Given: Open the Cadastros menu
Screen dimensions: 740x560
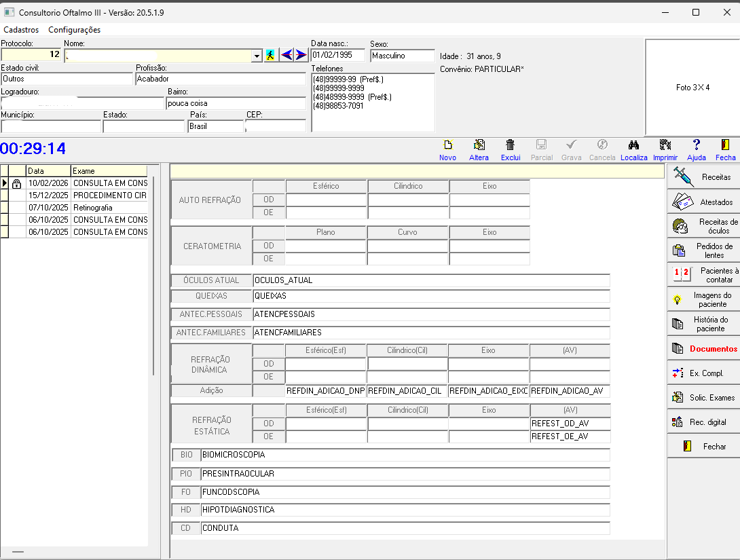Looking at the screenshot, I should [20, 30].
